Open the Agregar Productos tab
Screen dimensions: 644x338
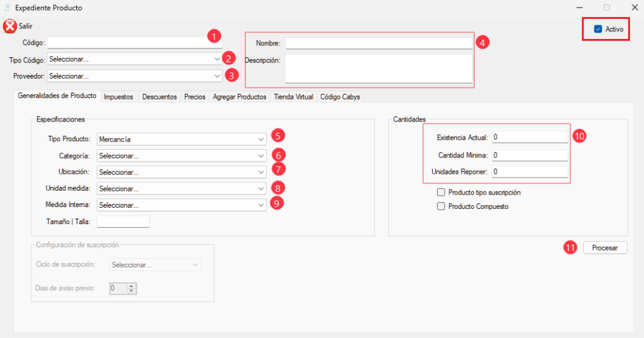point(240,97)
